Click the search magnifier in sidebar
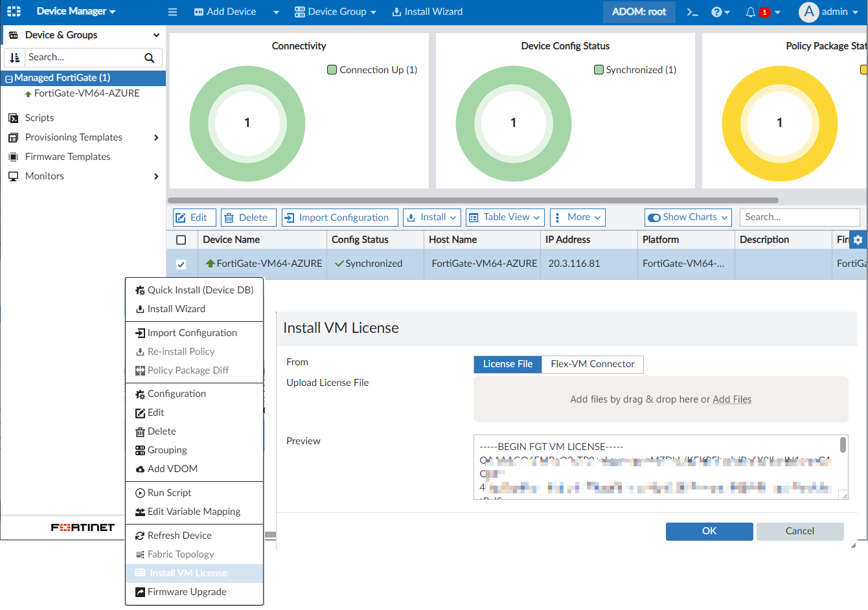868x610 pixels. [x=149, y=58]
